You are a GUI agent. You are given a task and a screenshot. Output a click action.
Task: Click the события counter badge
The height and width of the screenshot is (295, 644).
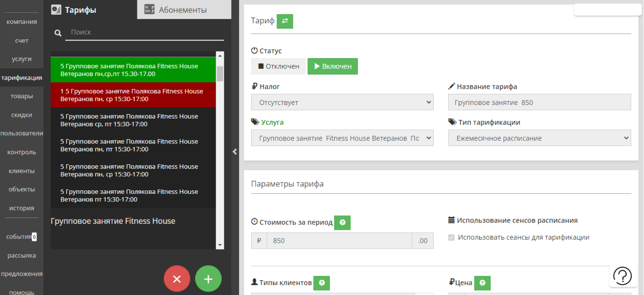click(x=34, y=237)
